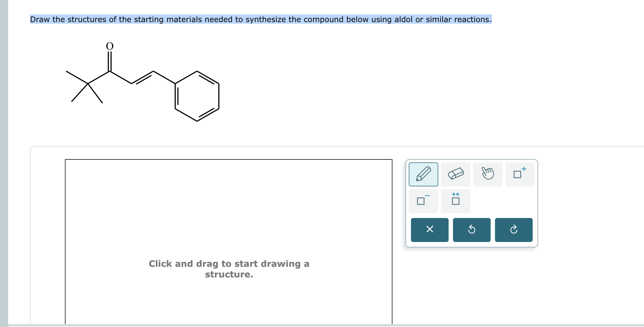Viewport: 644px width, 327px height.
Task: Select the increase charge tool
Action: click(520, 174)
